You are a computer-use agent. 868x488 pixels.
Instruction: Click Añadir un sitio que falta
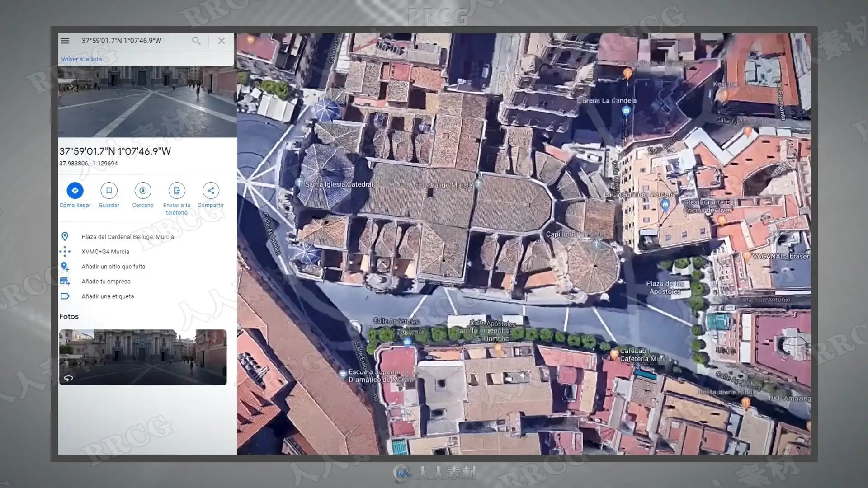pyautogui.click(x=113, y=267)
